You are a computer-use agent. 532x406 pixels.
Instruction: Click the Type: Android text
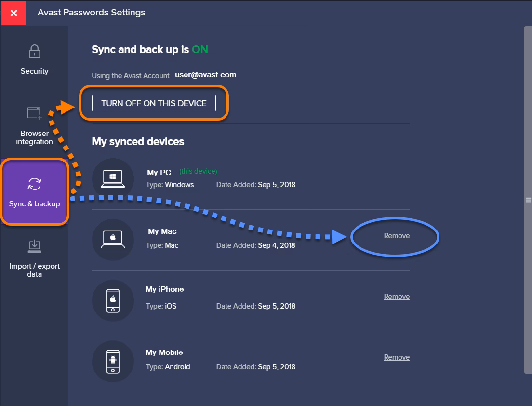point(168,367)
